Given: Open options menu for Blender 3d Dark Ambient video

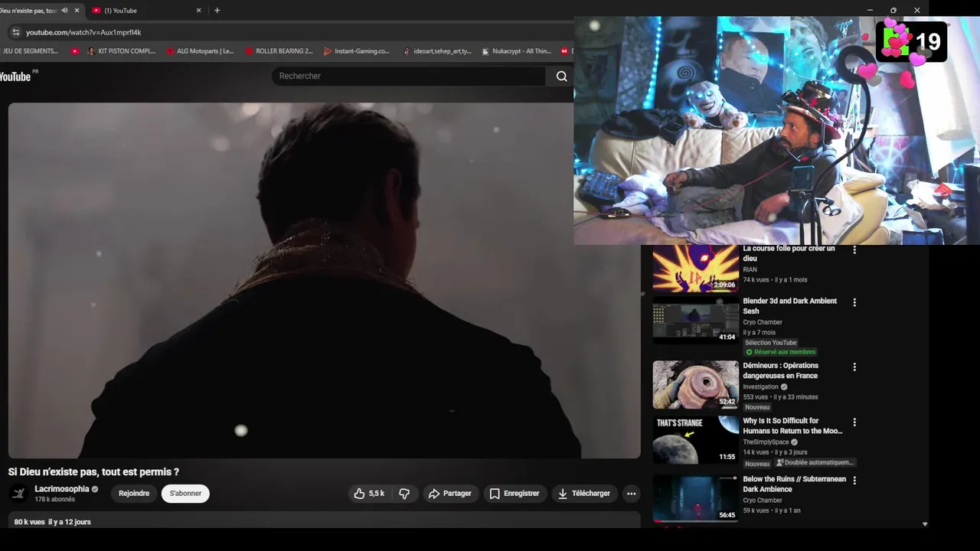Looking at the screenshot, I should point(854,302).
